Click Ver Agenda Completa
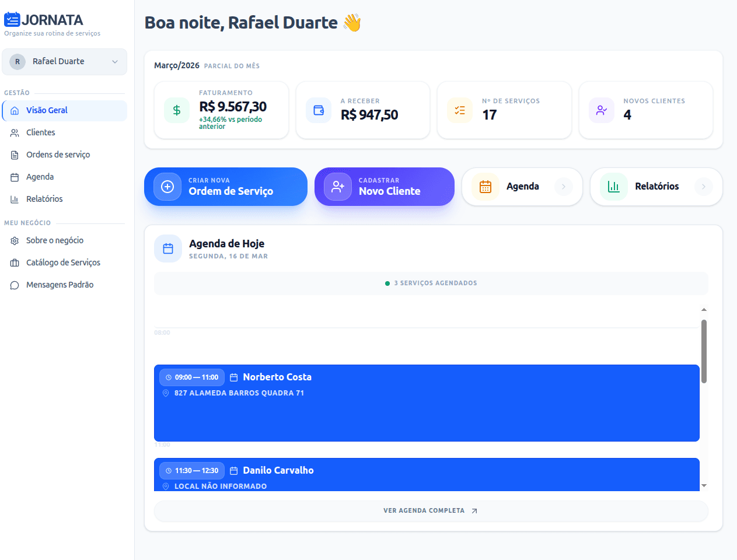Image resolution: width=737 pixels, height=560 pixels. (431, 510)
